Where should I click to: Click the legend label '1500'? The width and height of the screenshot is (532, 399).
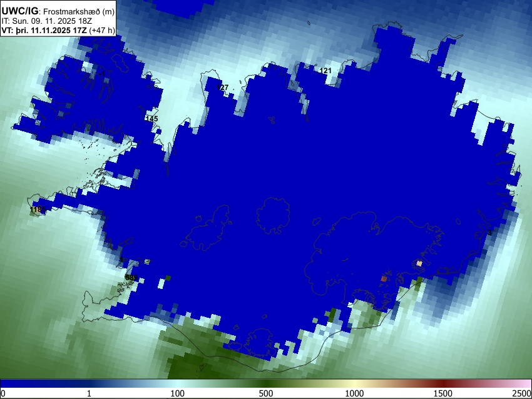(443, 393)
